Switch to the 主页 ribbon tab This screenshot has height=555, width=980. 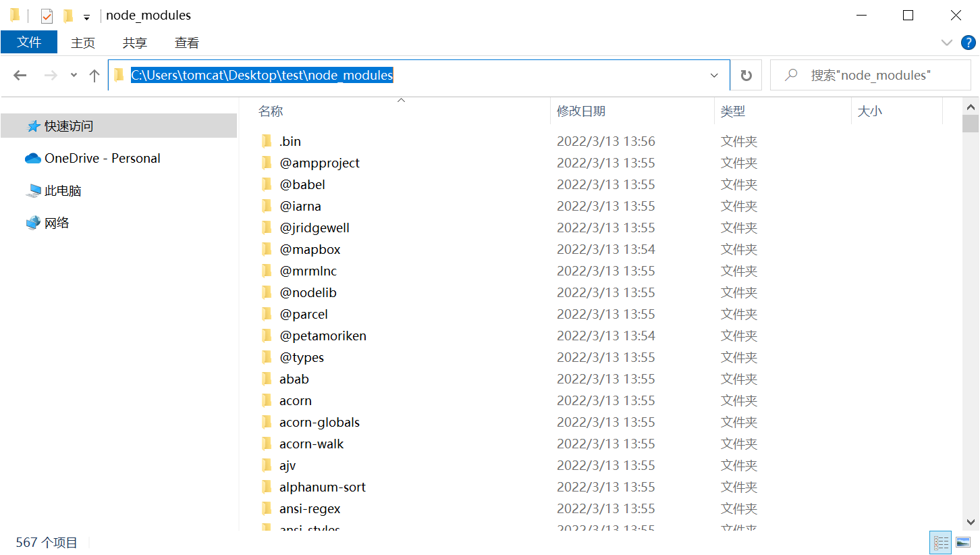[83, 43]
